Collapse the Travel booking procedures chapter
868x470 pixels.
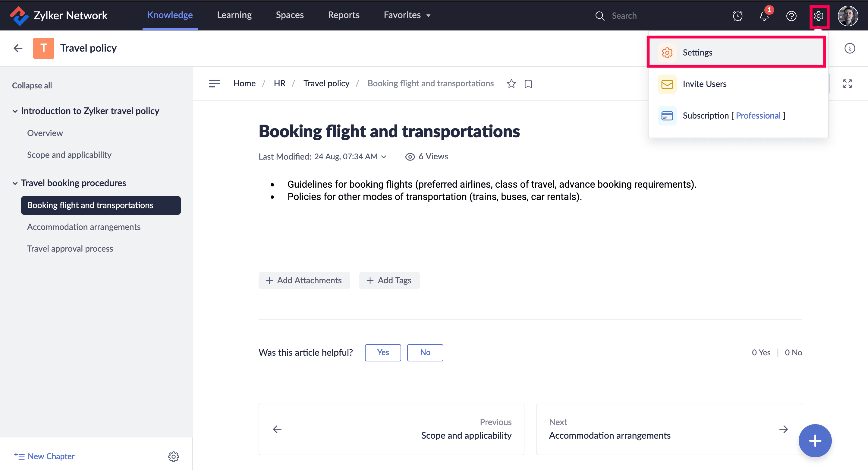(x=15, y=183)
